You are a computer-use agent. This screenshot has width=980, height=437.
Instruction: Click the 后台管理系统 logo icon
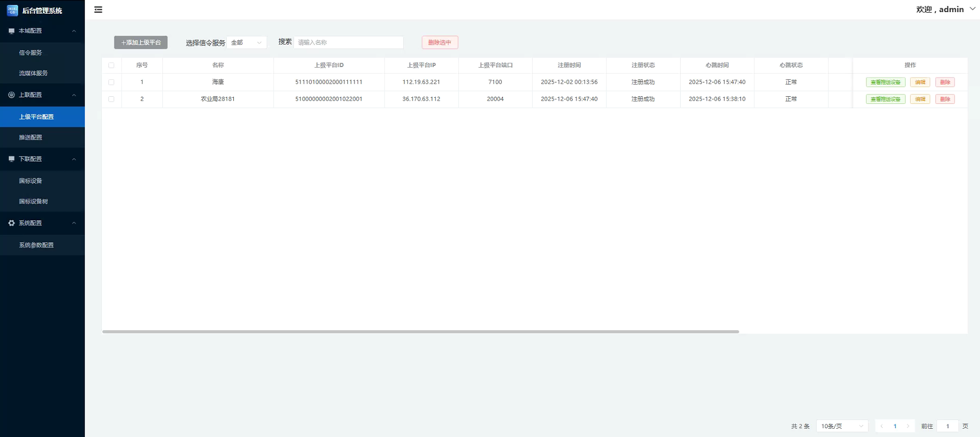[12, 10]
